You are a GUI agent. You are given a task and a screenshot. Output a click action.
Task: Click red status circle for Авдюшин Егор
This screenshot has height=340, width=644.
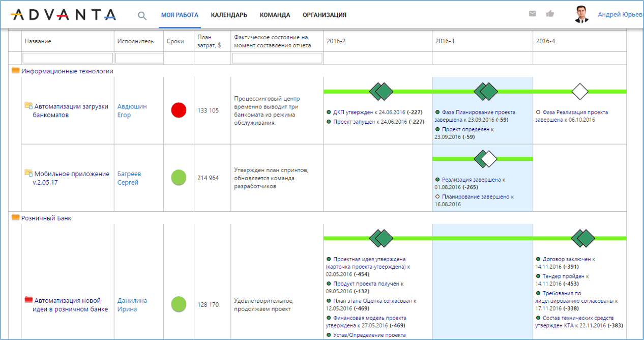[x=179, y=110]
